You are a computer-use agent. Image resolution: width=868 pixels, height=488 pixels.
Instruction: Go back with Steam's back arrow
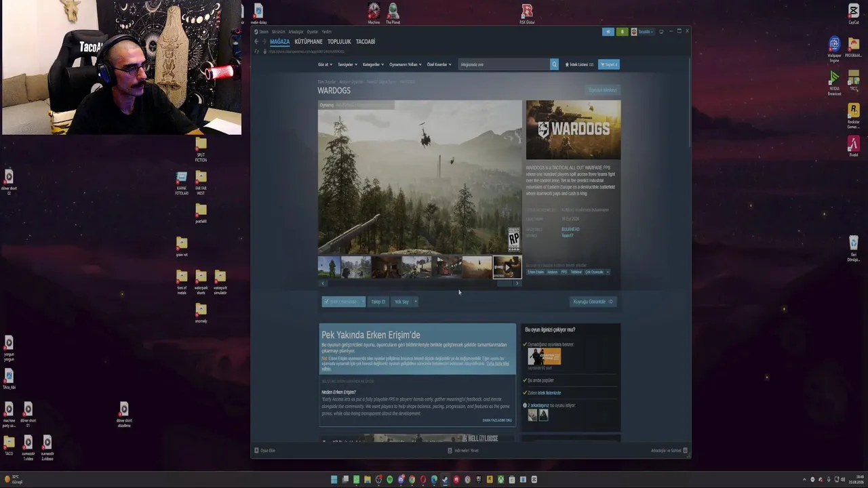pyautogui.click(x=256, y=41)
